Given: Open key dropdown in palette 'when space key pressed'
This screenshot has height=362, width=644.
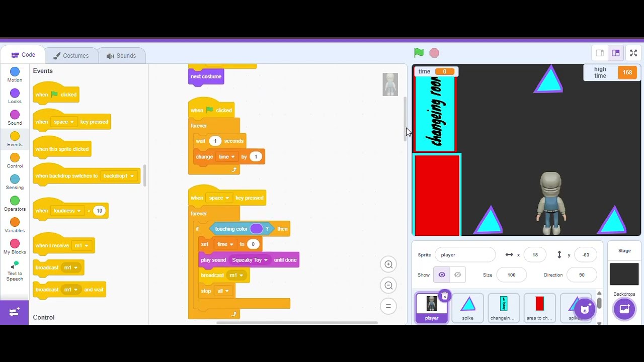Looking at the screenshot, I should [x=63, y=122].
